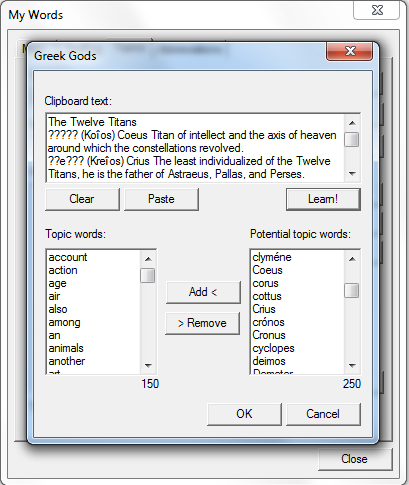
Task: Select 'crónos' in Potential topic words
Action: [x=297, y=322]
